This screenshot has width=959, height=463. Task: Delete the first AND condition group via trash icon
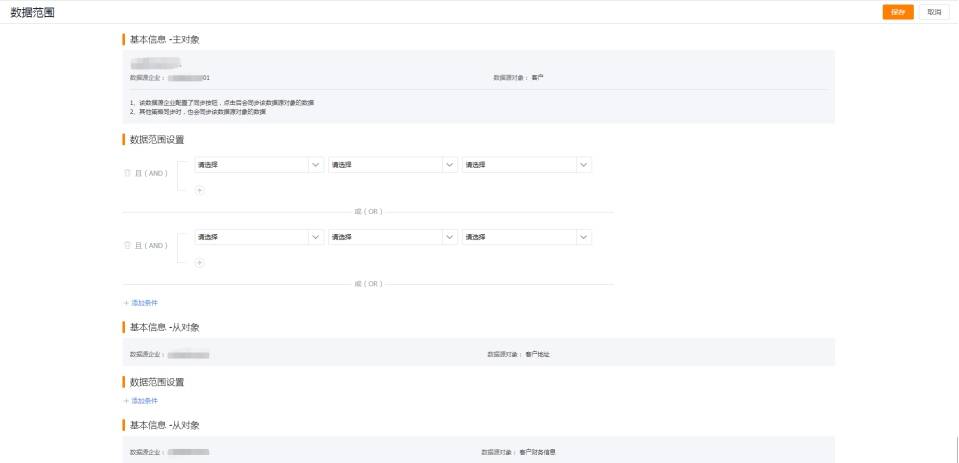[127, 173]
